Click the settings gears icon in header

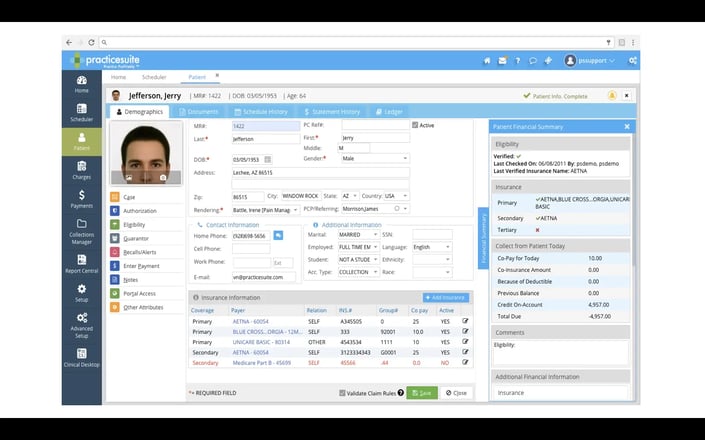coord(632,61)
